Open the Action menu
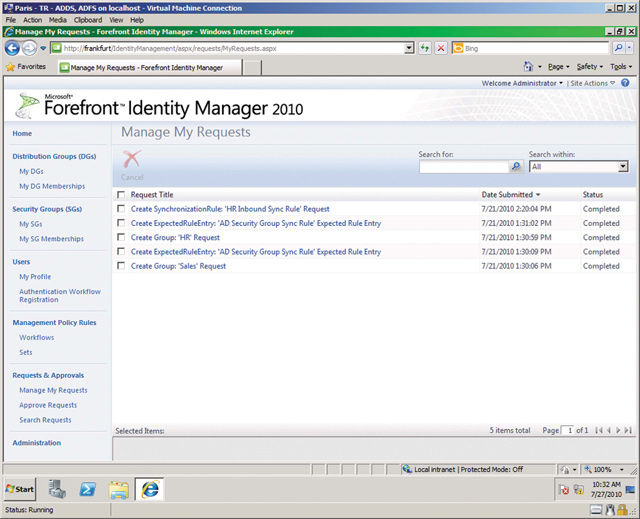 pos(32,20)
